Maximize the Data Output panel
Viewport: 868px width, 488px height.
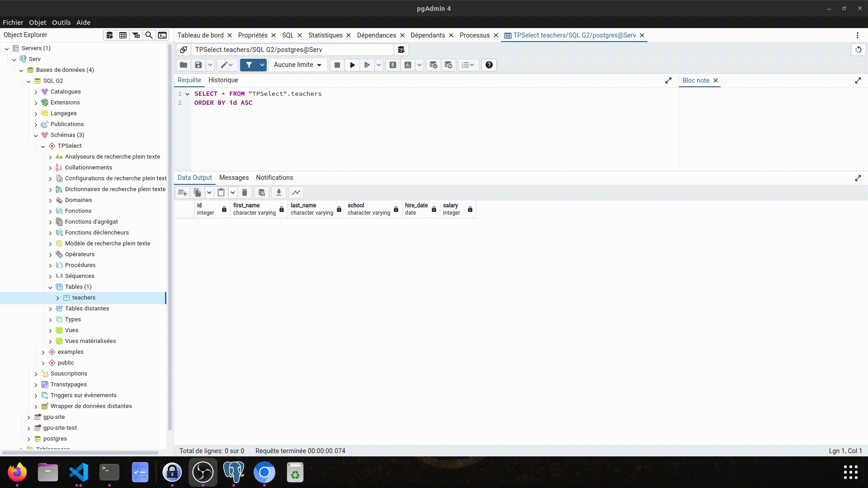(858, 178)
